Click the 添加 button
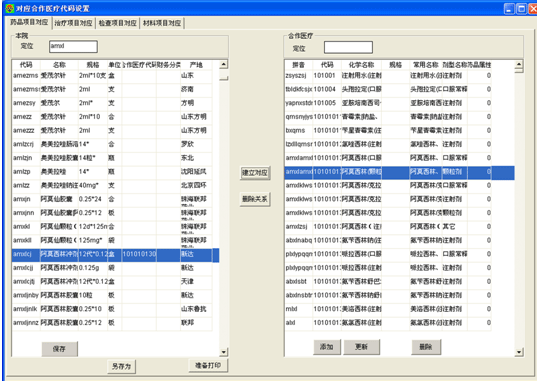 pyautogui.click(x=327, y=347)
